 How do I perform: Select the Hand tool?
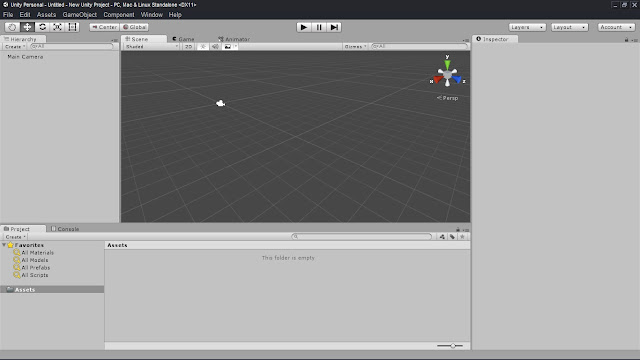pos(12,27)
